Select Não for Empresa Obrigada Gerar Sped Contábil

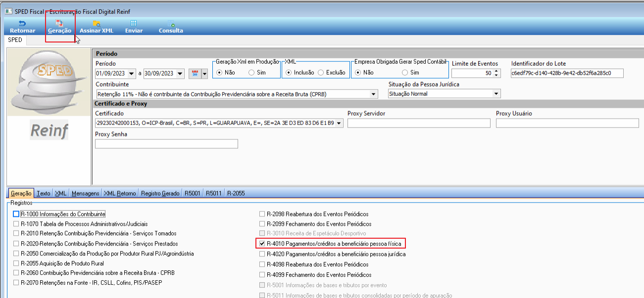point(358,72)
